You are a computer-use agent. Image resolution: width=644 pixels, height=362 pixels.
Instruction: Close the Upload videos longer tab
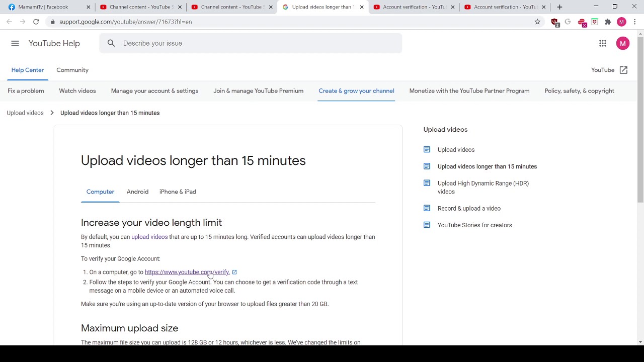[361, 7]
